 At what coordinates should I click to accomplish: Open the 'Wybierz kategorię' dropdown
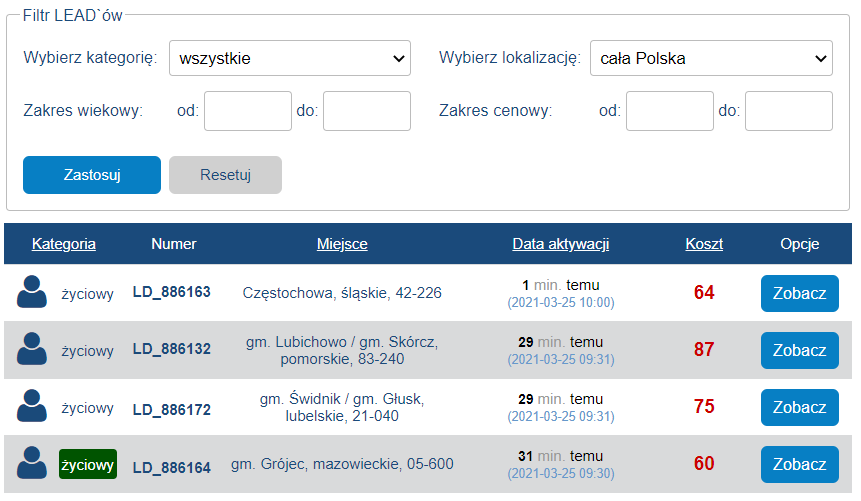pyautogui.click(x=290, y=58)
